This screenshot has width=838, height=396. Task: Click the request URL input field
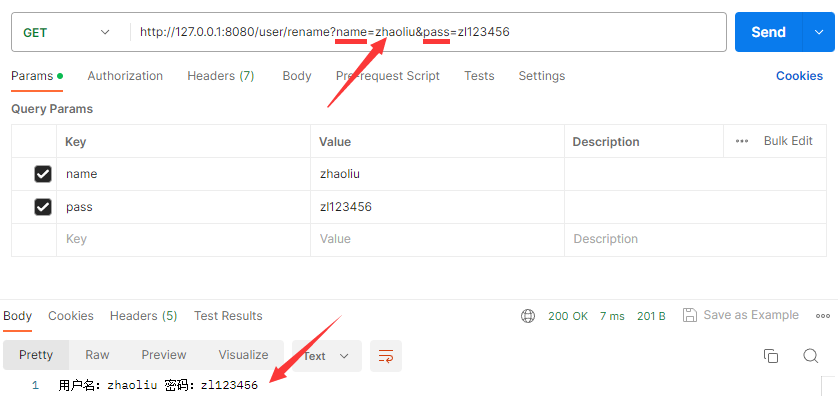[428, 32]
